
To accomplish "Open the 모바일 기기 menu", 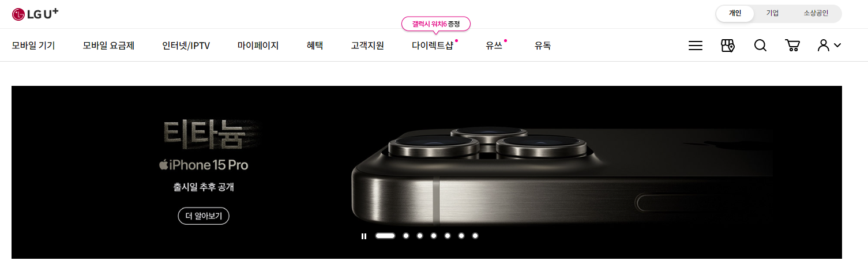I will pyautogui.click(x=33, y=46).
